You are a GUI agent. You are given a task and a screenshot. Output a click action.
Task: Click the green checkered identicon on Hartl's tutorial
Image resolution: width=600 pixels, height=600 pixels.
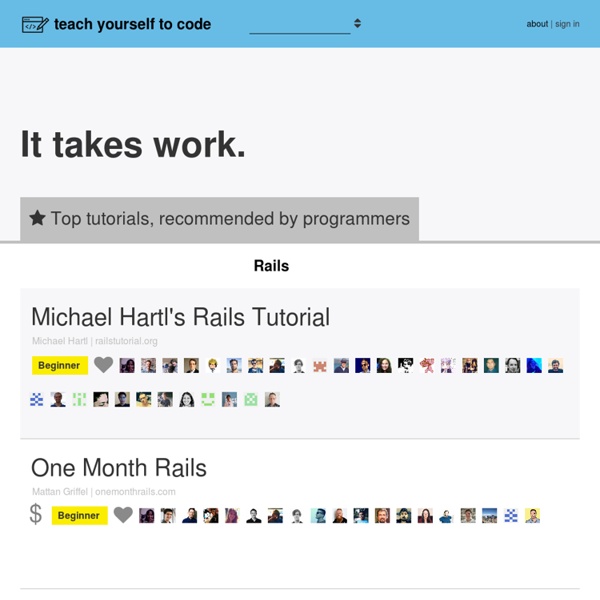[251, 399]
